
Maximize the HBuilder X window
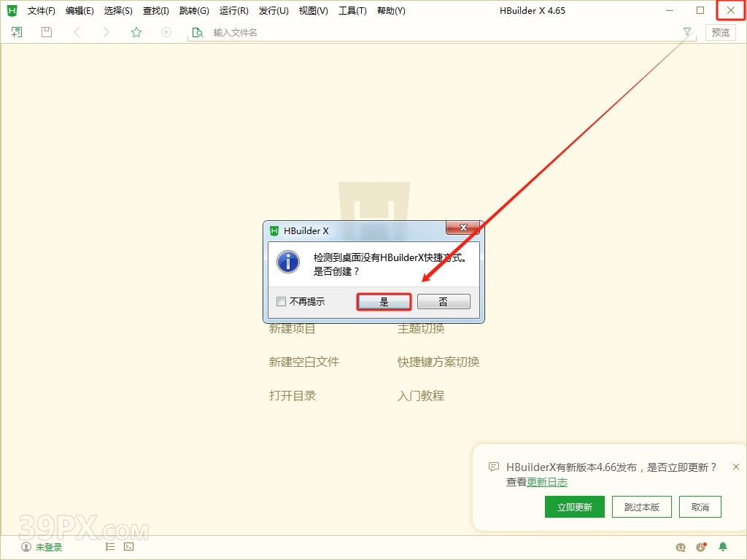pos(700,10)
